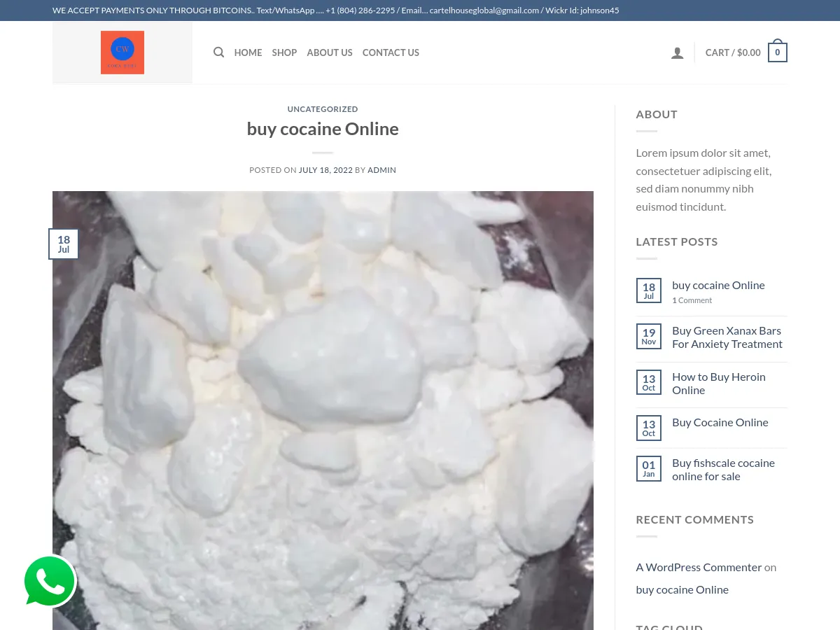Click the CW site logo

click(x=122, y=52)
